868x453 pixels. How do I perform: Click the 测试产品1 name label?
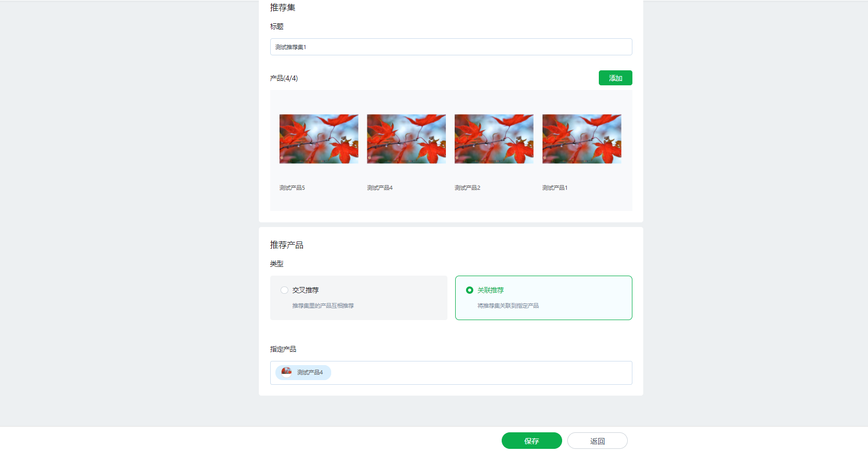click(555, 188)
